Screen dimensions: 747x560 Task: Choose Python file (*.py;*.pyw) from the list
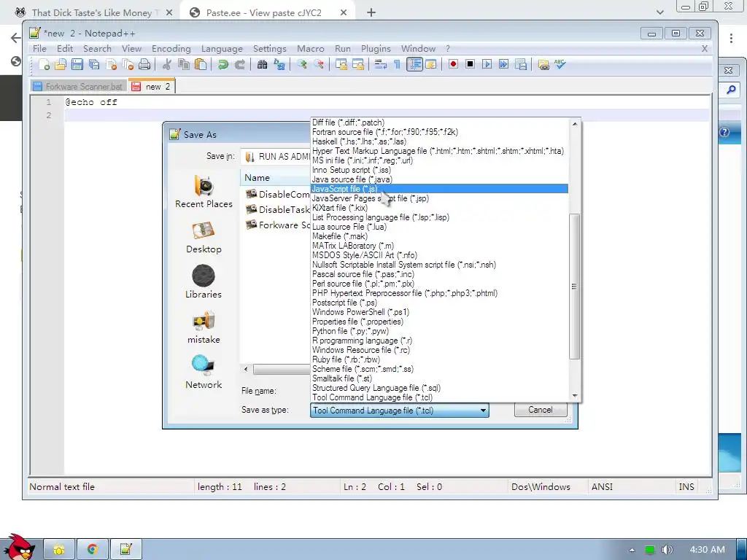click(438, 331)
